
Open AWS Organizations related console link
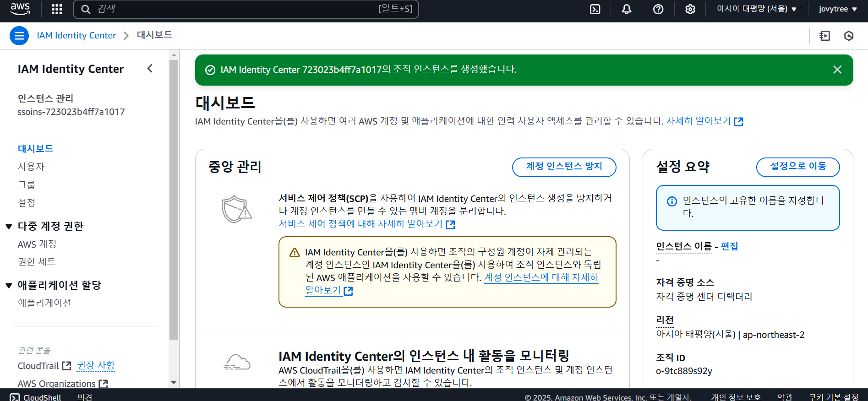pos(62,384)
